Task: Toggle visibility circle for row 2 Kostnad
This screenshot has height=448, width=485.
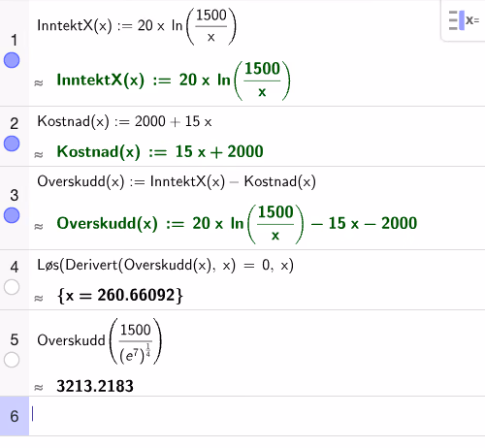Action: click(x=12, y=144)
